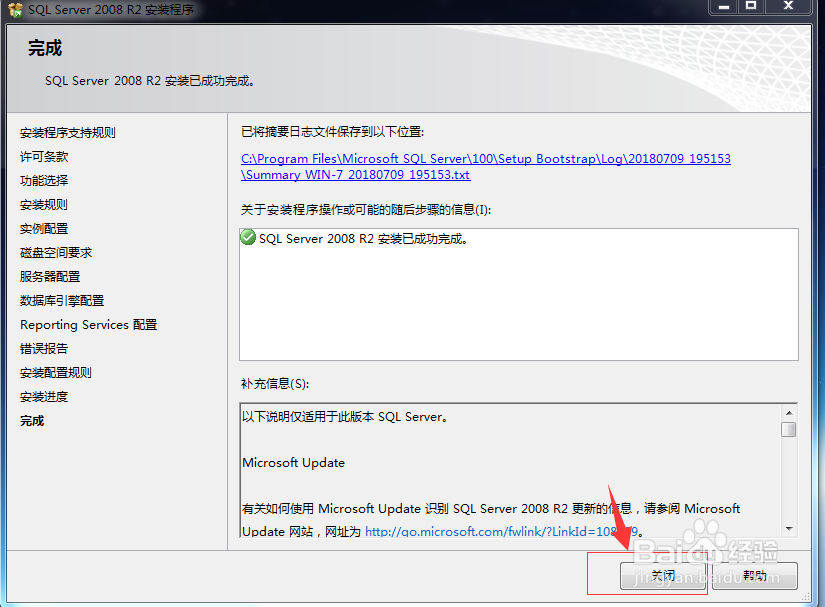The image size is (825, 607).
Task: Select 安装规则 step in sidebar
Action: [x=44, y=205]
